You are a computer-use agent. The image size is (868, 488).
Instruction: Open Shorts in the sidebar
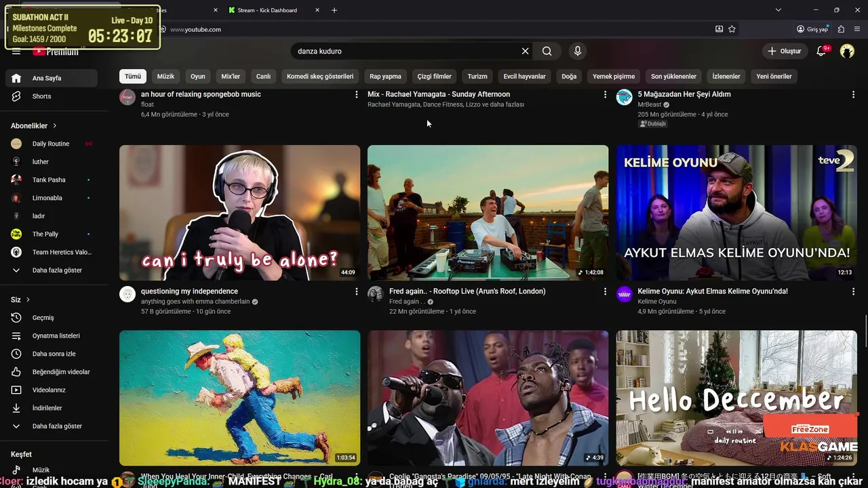pos(52,96)
